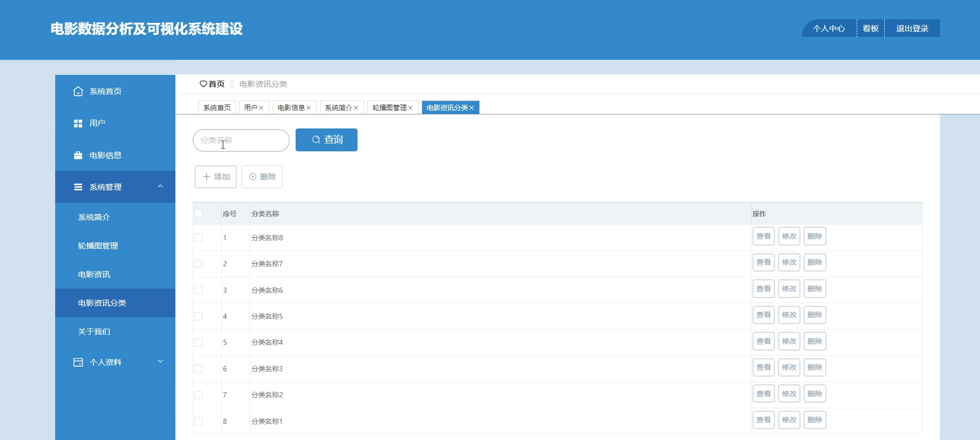Close the 系统简介 tab
The image size is (980, 440).
356,108
